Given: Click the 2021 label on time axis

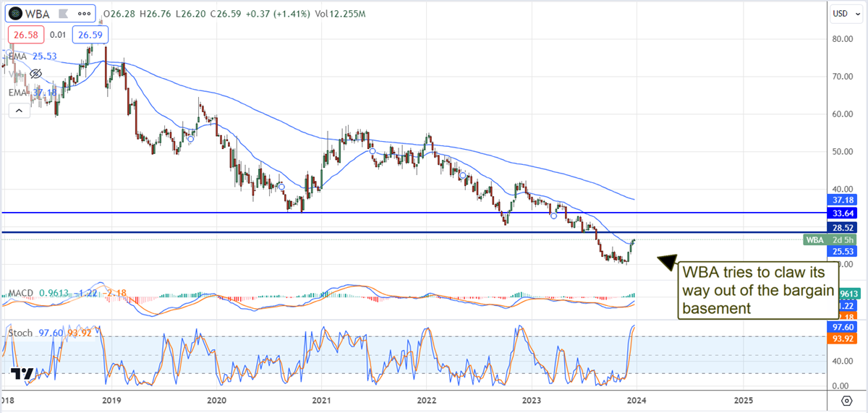Looking at the screenshot, I should tap(322, 399).
